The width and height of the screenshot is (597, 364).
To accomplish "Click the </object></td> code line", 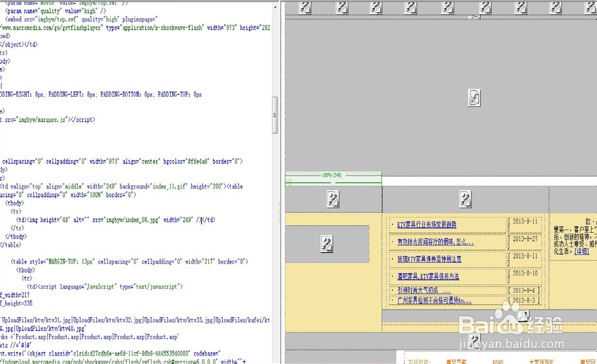I will coord(19,44).
